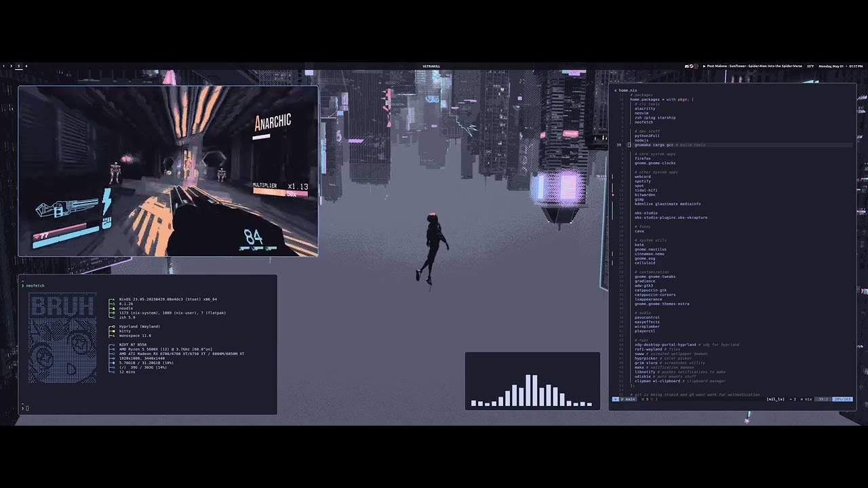Image resolution: width=868 pixels, height=488 pixels.
Task: Click the 'firefox' package line
Action: [x=642, y=159]
